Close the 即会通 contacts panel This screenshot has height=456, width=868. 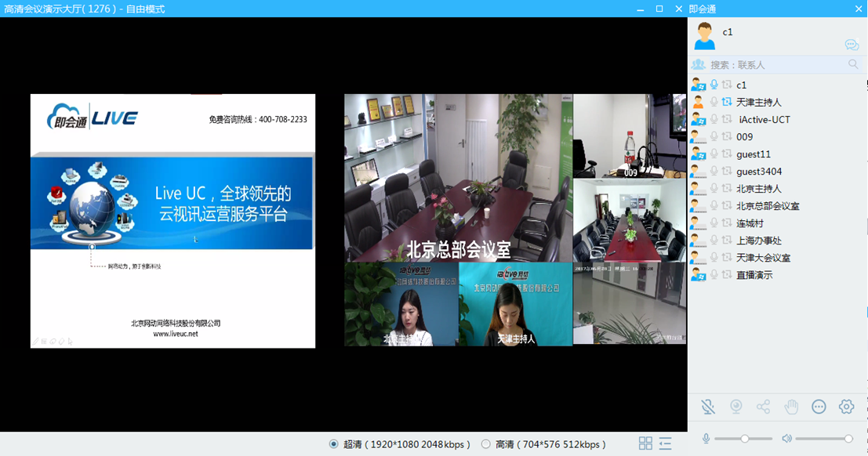859,9
